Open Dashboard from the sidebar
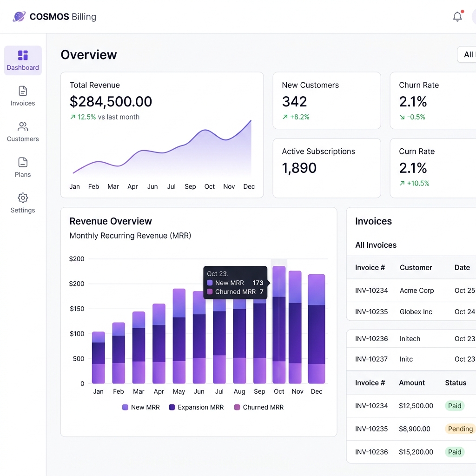 pyautogui.click(x=23, y=60)
